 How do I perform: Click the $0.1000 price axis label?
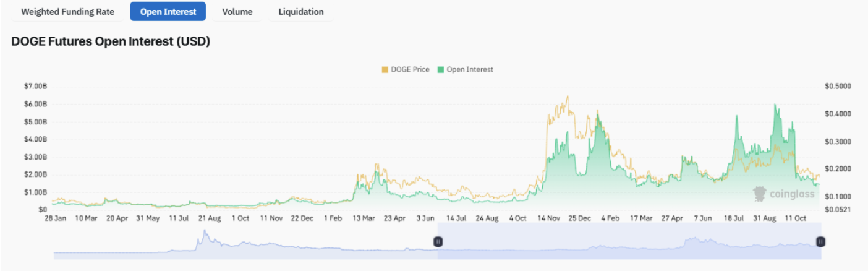click(837, 197)
